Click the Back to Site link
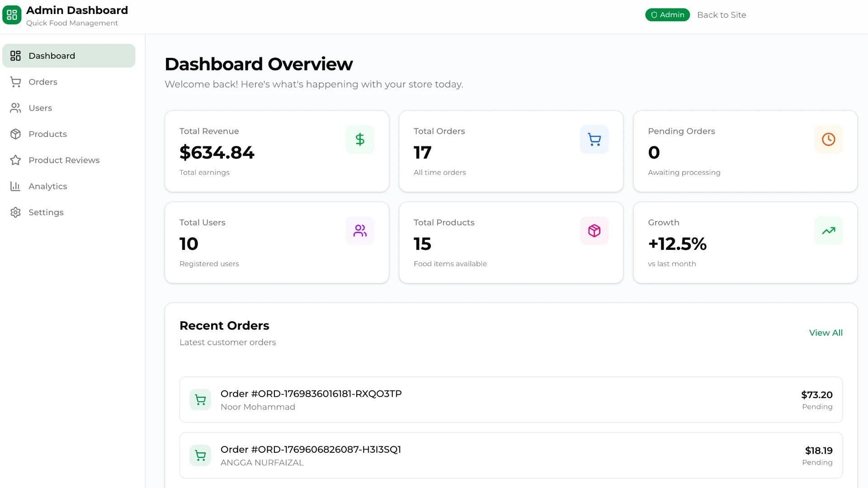This screenshot has width=868, height=488. click(x=722, y=15)
